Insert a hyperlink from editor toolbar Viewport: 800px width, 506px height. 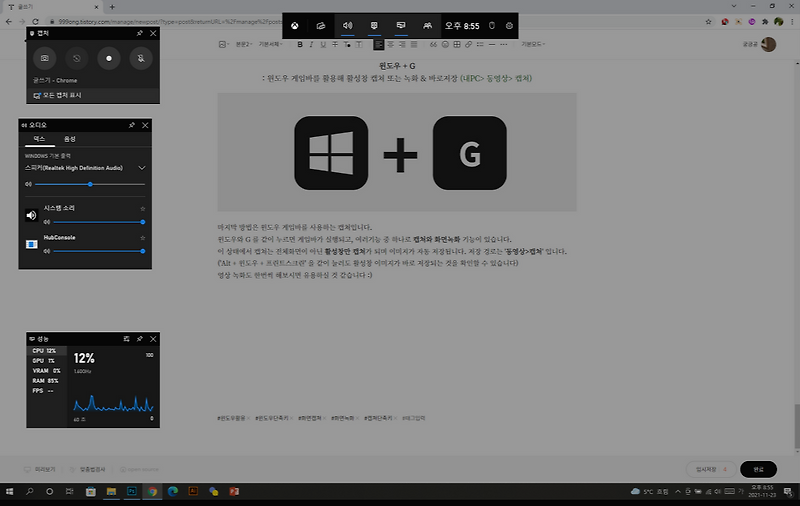[468, 44]
